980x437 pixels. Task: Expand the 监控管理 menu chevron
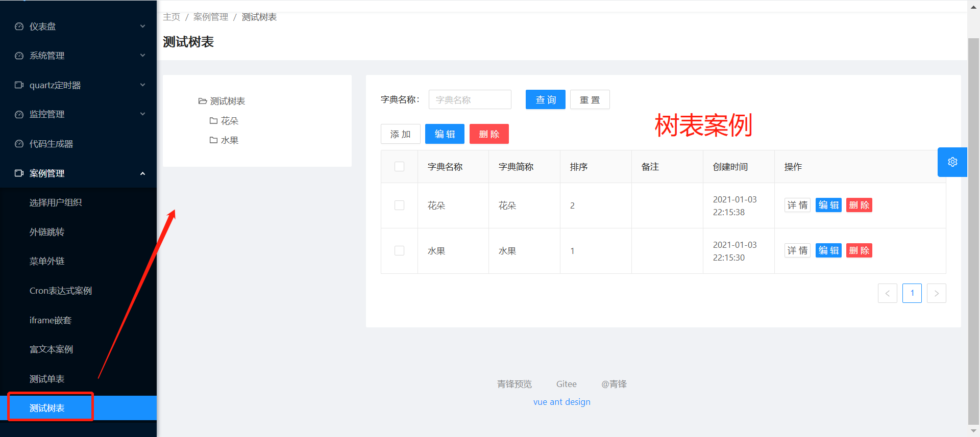point(142,114)
